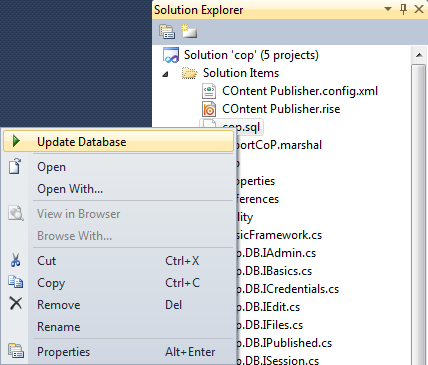428x365 pixels.
Task: Click the Solution Explorer title bar text
Action: pos(198,10)
